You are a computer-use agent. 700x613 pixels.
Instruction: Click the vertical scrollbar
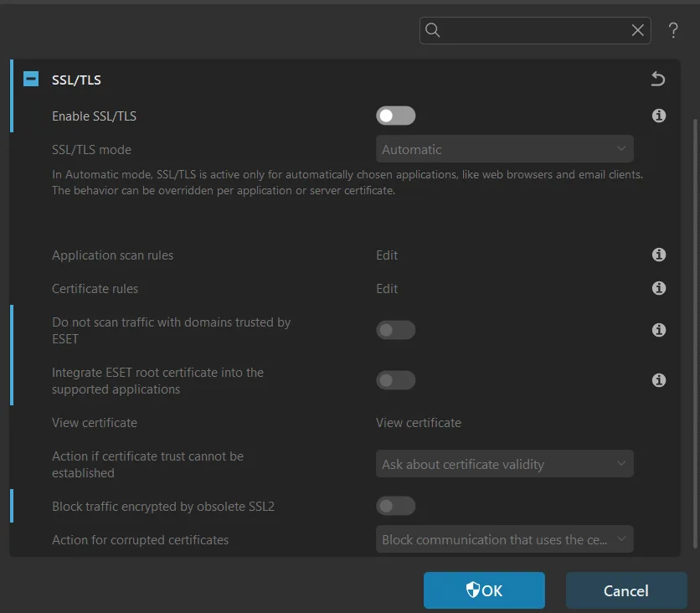click(x=695, y=333)
